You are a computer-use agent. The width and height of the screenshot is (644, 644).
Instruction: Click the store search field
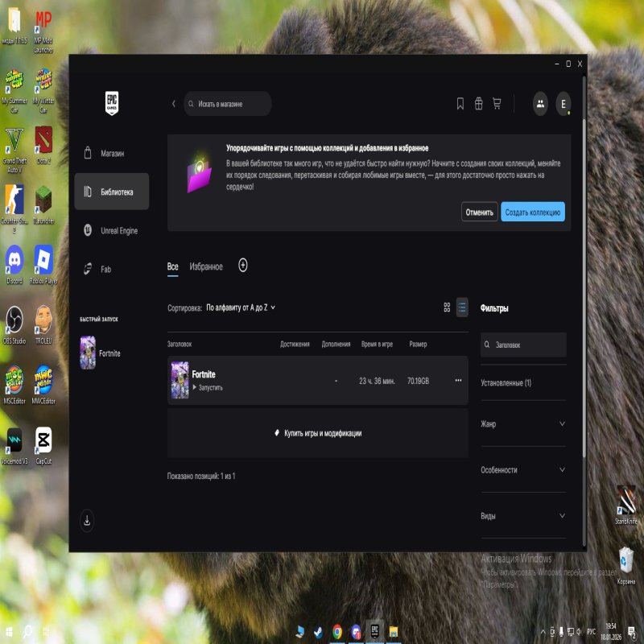click(228, 104)
